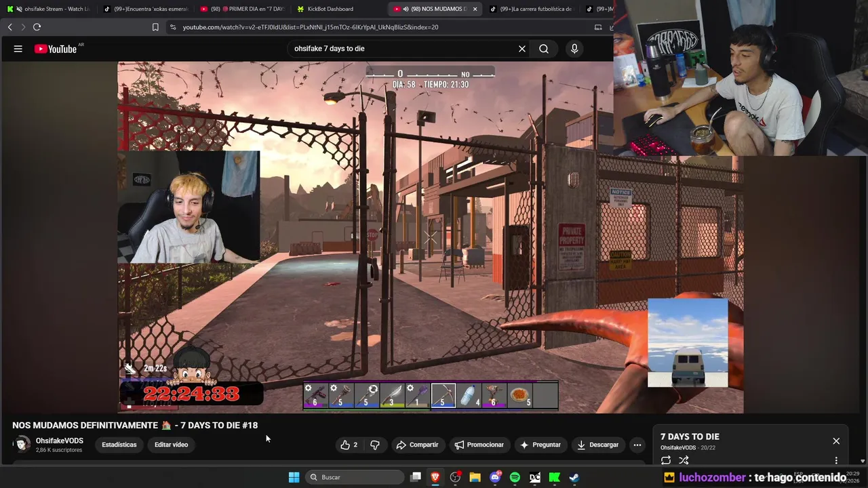
Task: Dislike the video
Action: [x=374, y=445]
